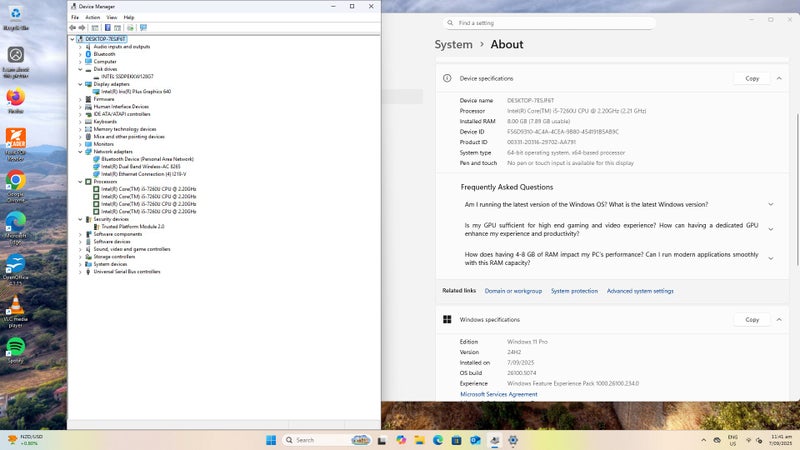Select Intel(R) Iris(R) Plus Graphics 640 device

point(136,91)
